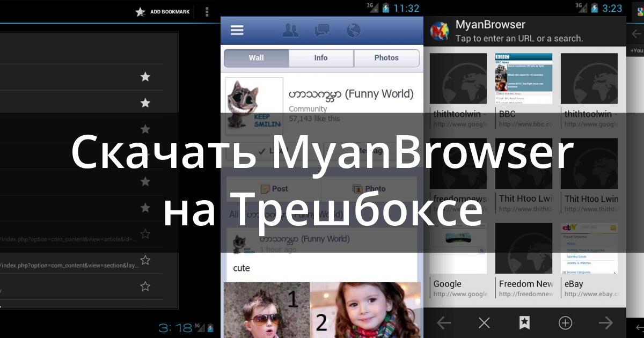Screen dimensions: 644x338
Task: Open the eBay speed-dial thumbnail
Action: (589, 248)
